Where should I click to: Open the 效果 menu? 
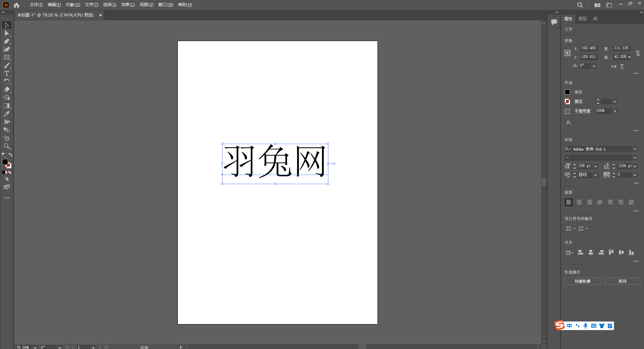(128, 5)
